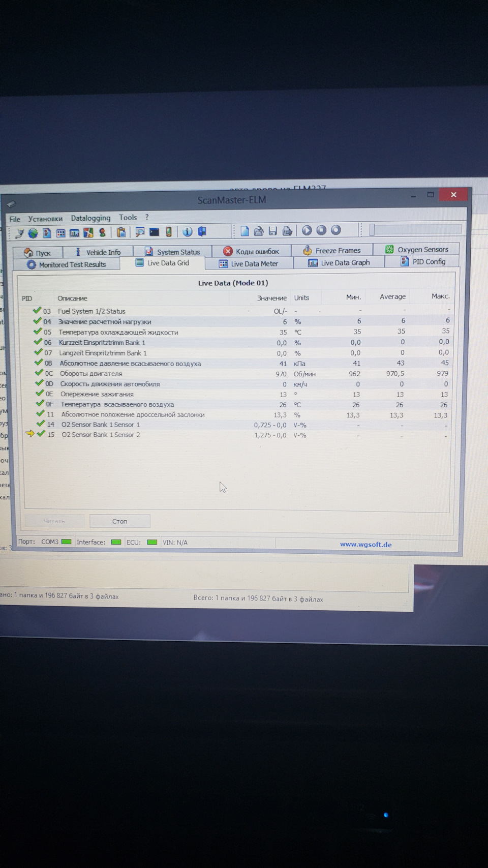Click the green ECU status indicator
488x868 pixels.
coord(151,542)
